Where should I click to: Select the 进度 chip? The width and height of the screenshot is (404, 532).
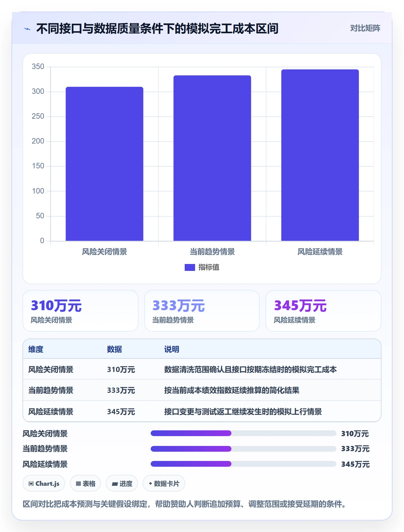(x=122, y=483)
